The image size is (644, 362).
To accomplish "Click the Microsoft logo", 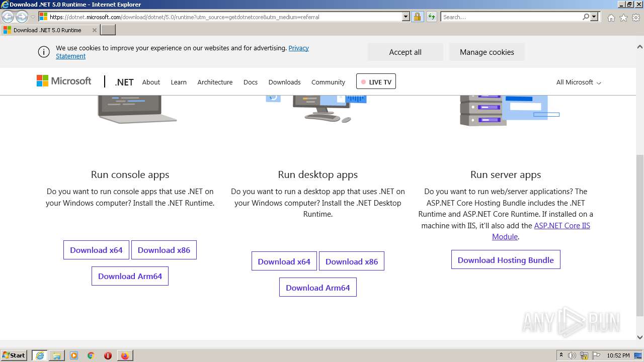I will coord(64,81).
